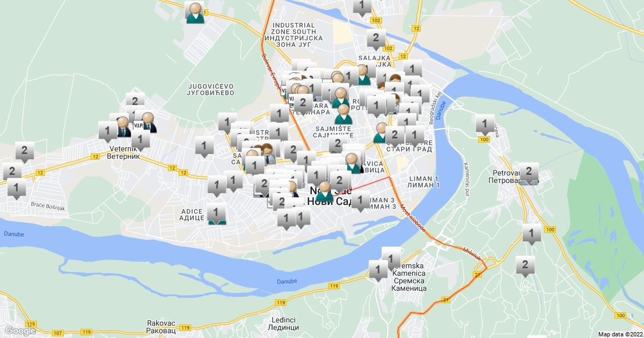The image size is (644, 338).
Task: Click the "1" marker at the top edge of the map
Action: click(362, 7)
